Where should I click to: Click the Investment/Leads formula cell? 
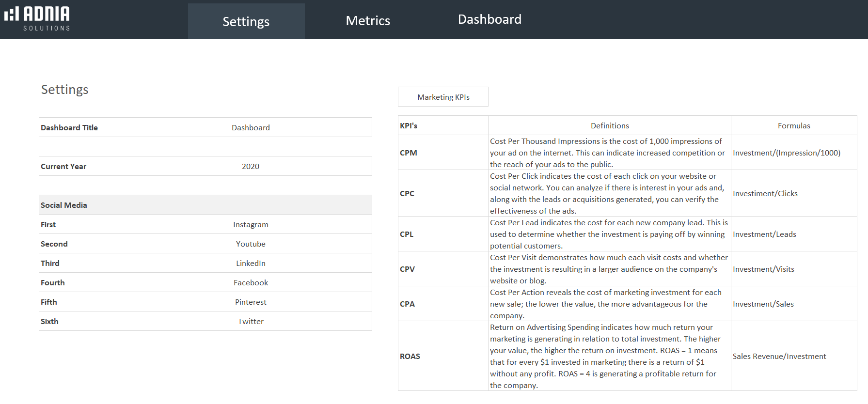(x=764, y=234)
